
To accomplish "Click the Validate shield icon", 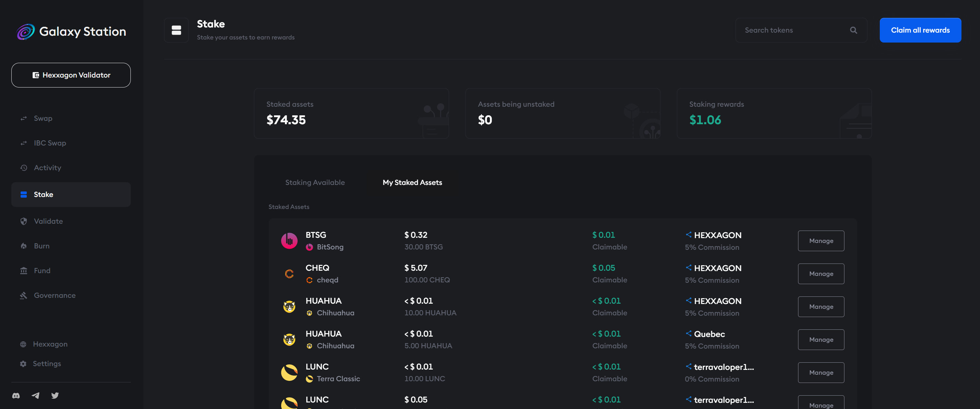I will coord(23,221).
